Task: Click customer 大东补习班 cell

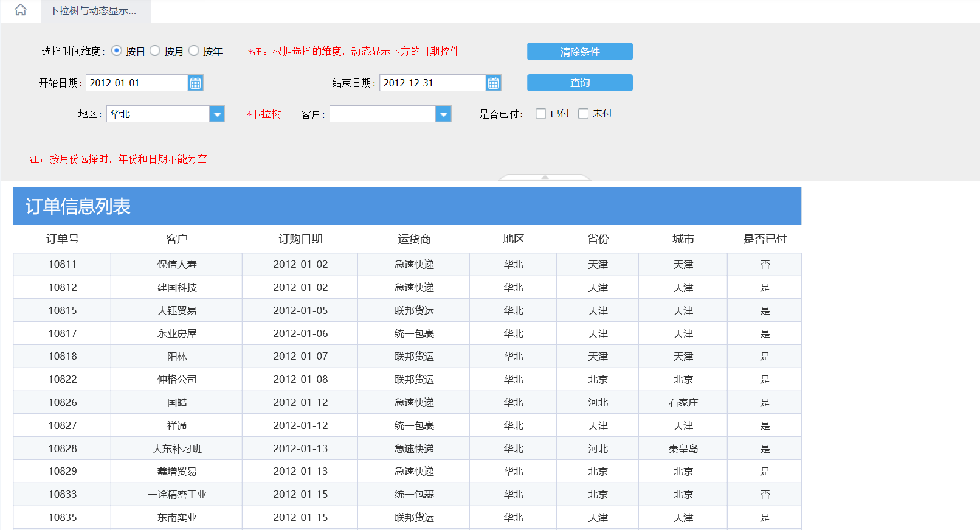Action: click(x=177, y=448)
